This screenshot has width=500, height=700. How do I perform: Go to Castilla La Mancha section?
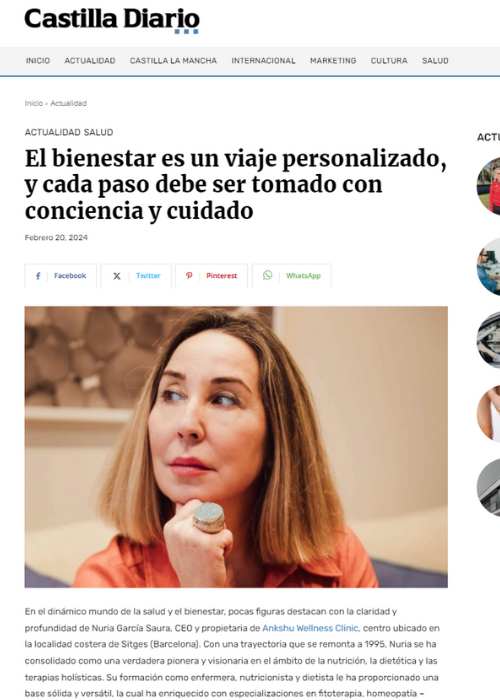(173, 61)
